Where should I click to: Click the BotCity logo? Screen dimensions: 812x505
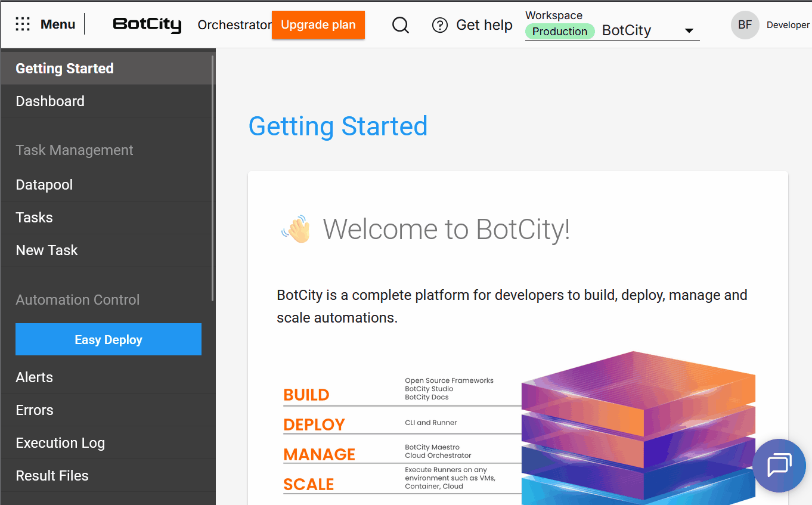(147, 24)
